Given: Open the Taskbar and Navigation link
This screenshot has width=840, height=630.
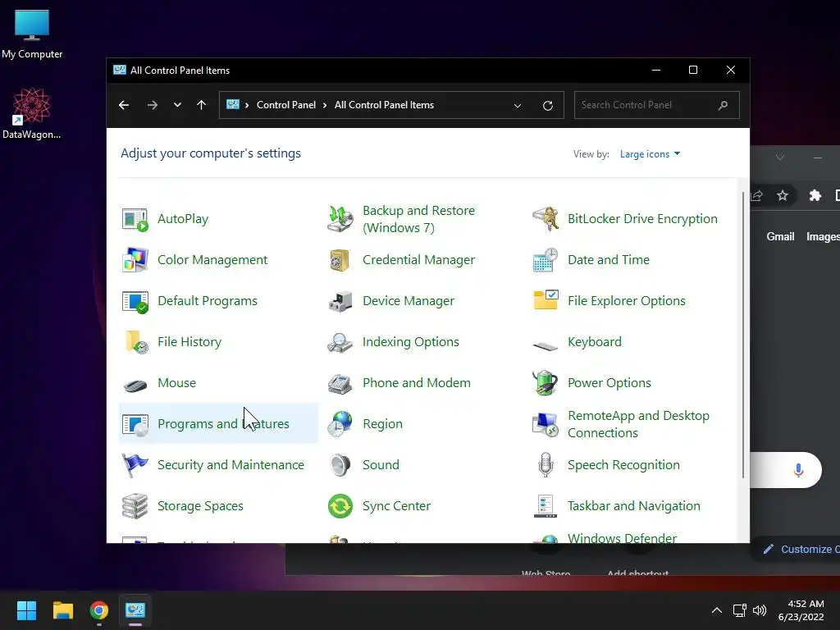Looking at the screenshot, I should 634,506.
